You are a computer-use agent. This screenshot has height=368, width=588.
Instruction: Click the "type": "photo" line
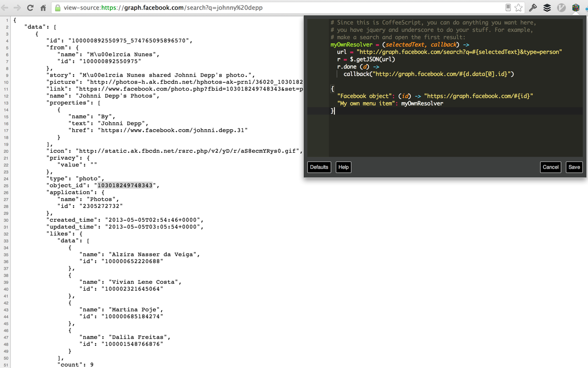[x=75, y=178]
